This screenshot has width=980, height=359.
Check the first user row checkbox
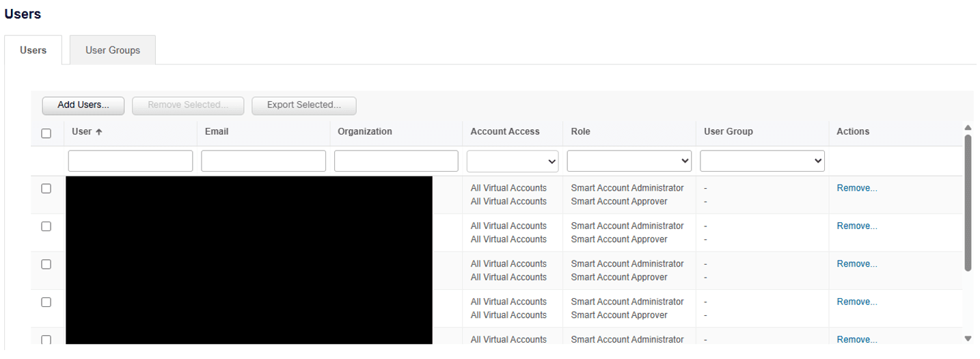coord(46,189)
